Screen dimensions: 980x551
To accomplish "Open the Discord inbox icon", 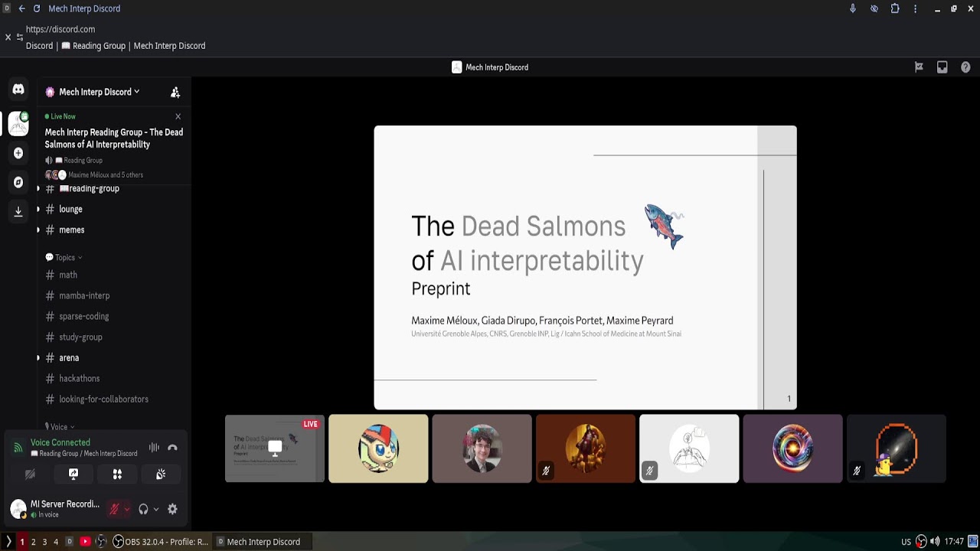I will [942, 67].
